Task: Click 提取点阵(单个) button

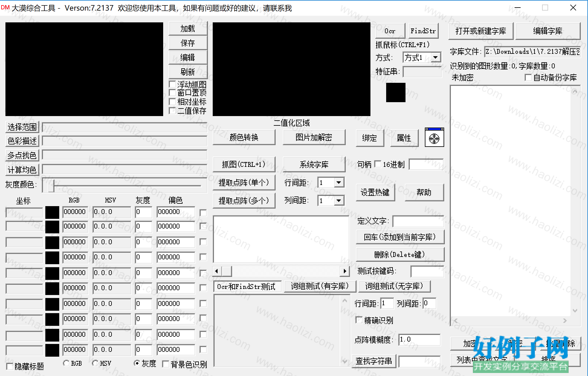Action: click(244, 183)
